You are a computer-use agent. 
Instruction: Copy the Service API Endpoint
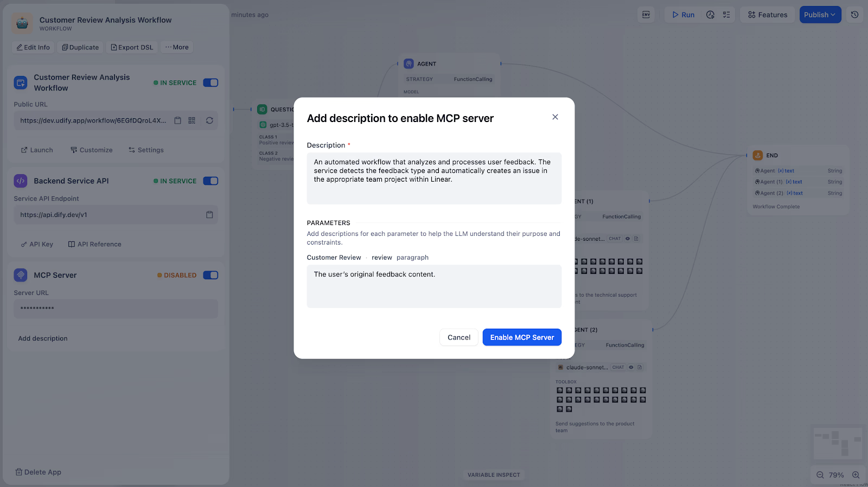[x=209, y=215]
